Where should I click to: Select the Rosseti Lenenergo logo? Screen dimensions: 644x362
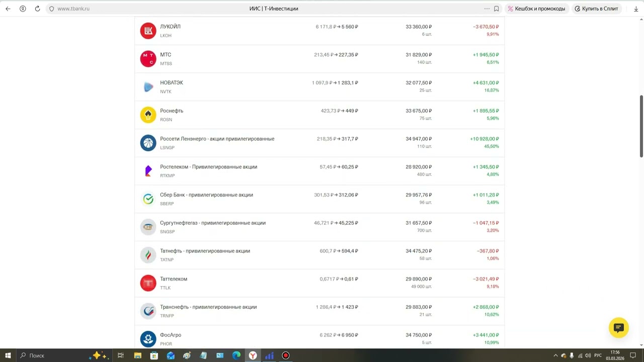click(x=148, y=143)
